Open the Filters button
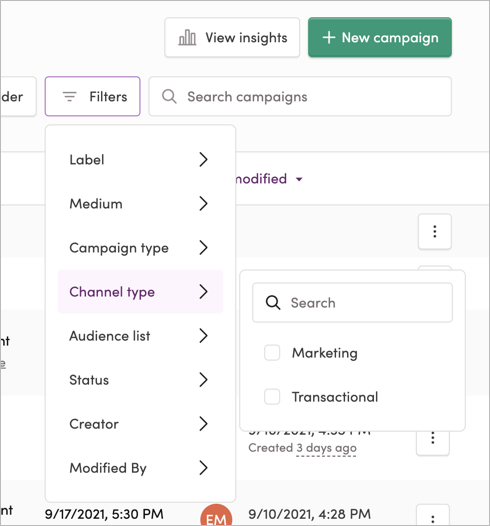 [x=93, y=97]
